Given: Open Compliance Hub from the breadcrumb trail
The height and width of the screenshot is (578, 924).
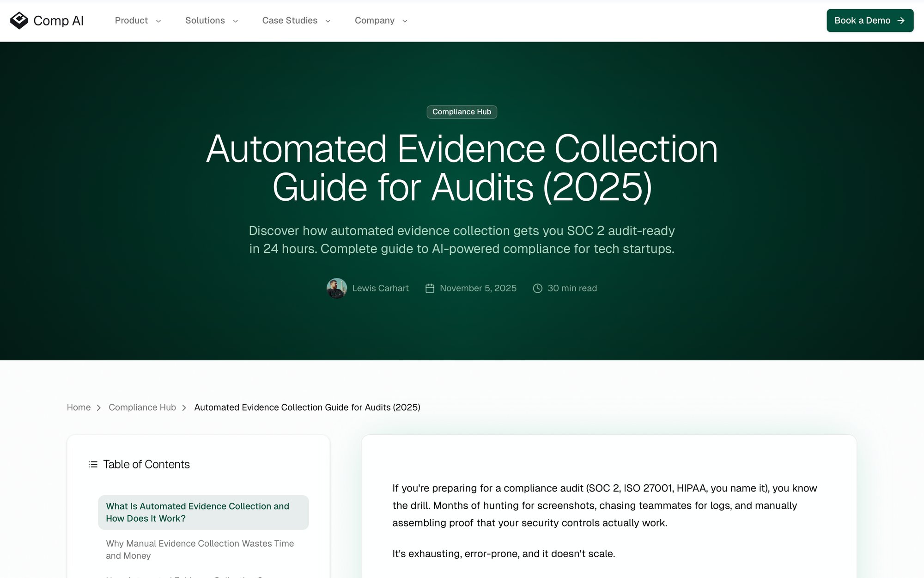Looking at the screenshot, I should 142,407.
